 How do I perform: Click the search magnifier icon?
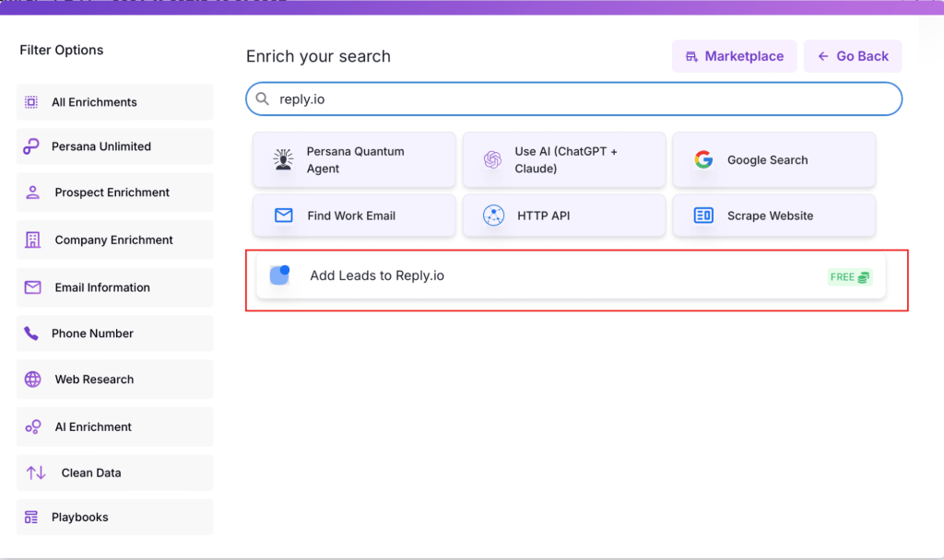point(262,99)
